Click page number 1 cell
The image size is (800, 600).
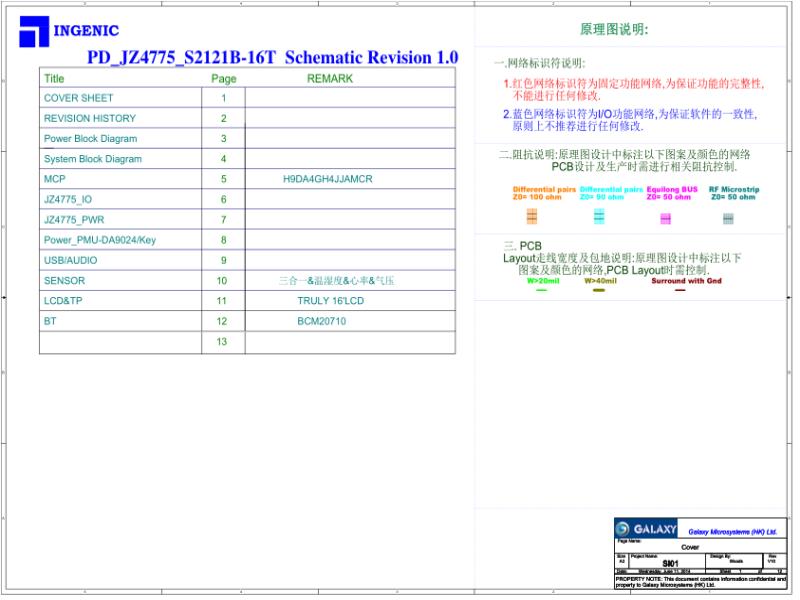223,98
